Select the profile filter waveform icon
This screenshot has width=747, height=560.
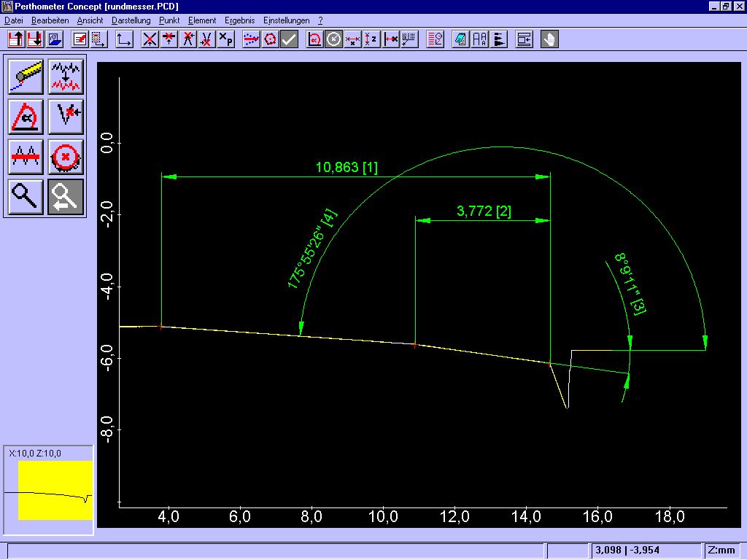pyautogui.click(x=66, y=77)
